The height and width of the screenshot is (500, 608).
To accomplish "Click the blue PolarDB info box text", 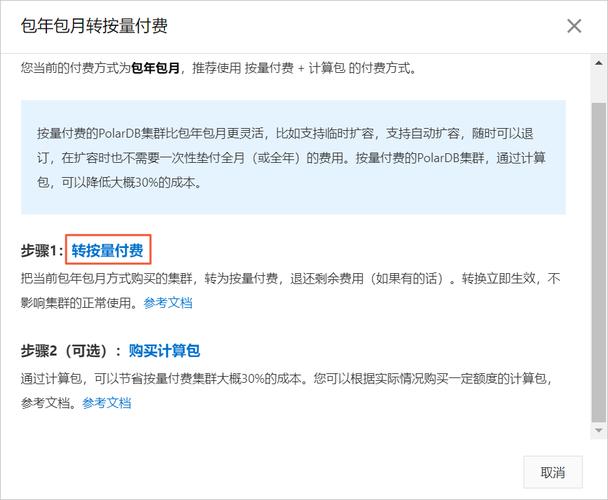I will 292,157.
